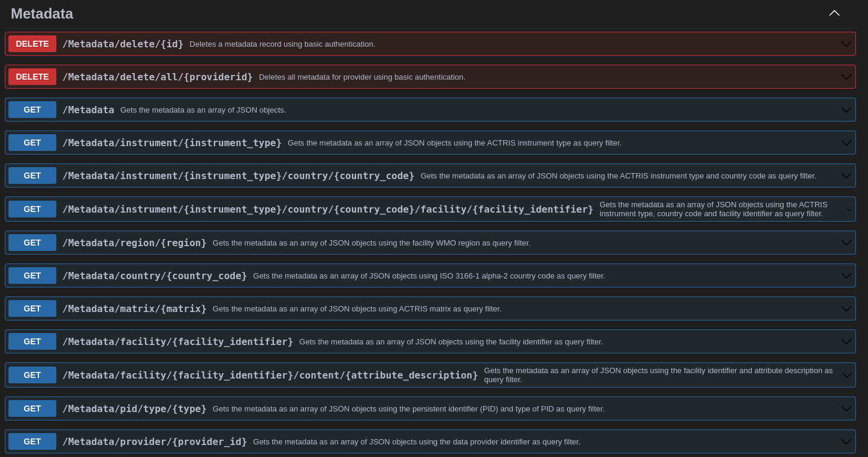
Task: Expand chevron on delete all provider row
Action: pyautogui.click(x=846, y=77)
